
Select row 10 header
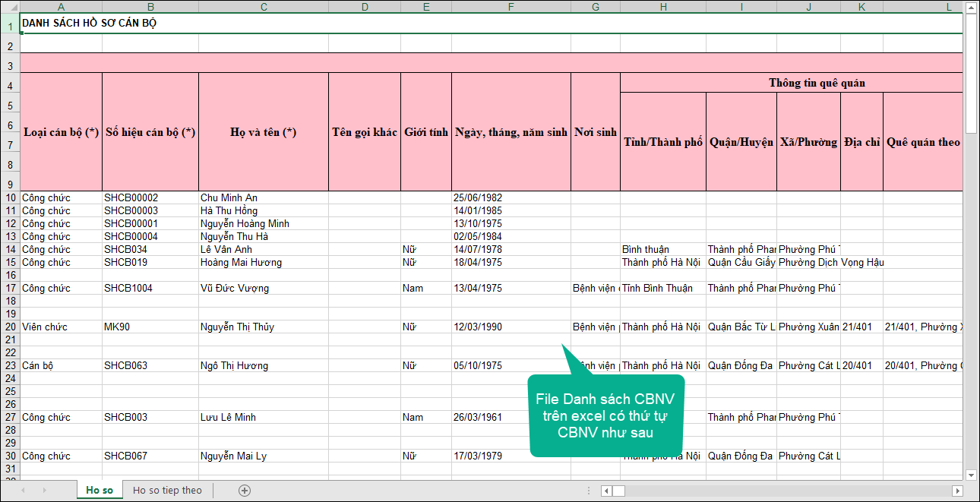tap(10, 198)
